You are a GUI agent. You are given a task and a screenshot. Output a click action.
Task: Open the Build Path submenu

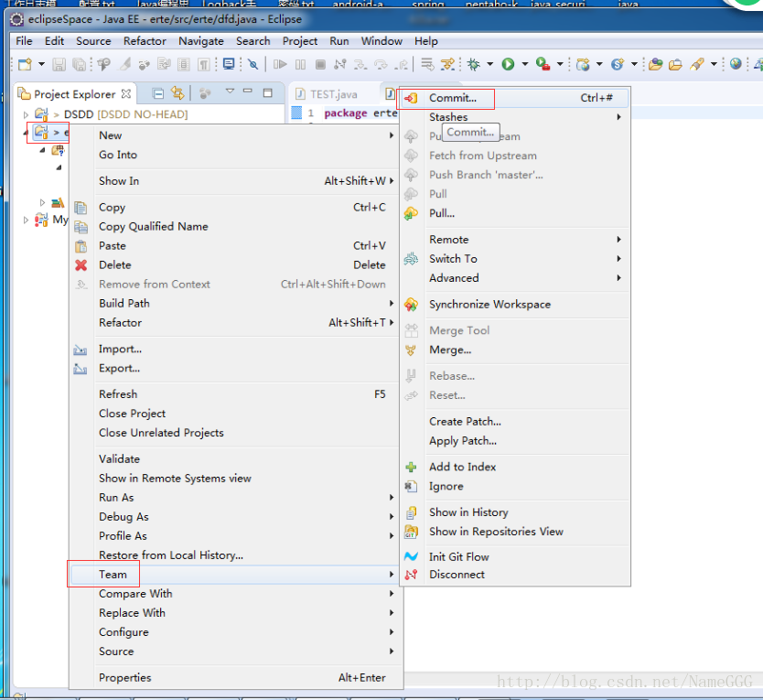click(236, 303)
